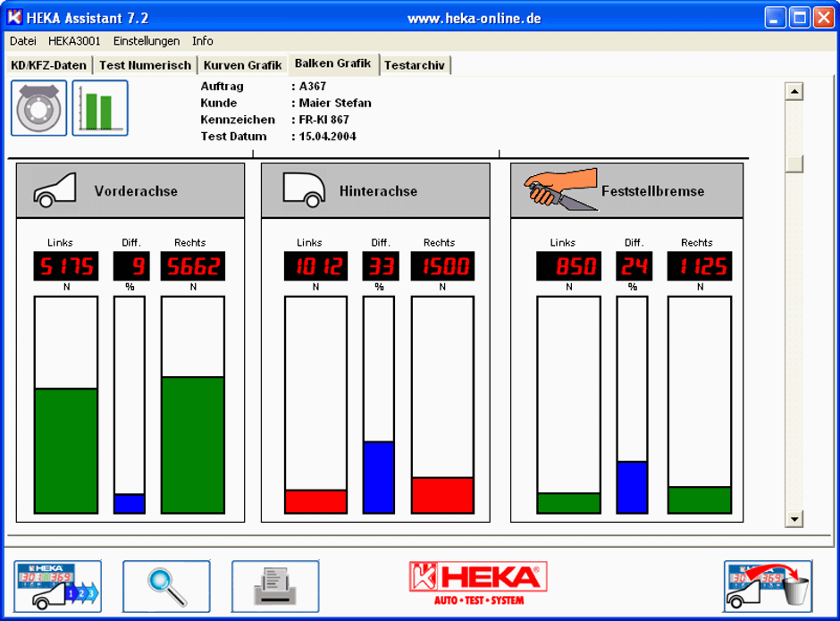Image resolution: width=840 pixels, height=621 pixels.
Task: Start new vehicle test sequence icon
Action: click(58, 586)
